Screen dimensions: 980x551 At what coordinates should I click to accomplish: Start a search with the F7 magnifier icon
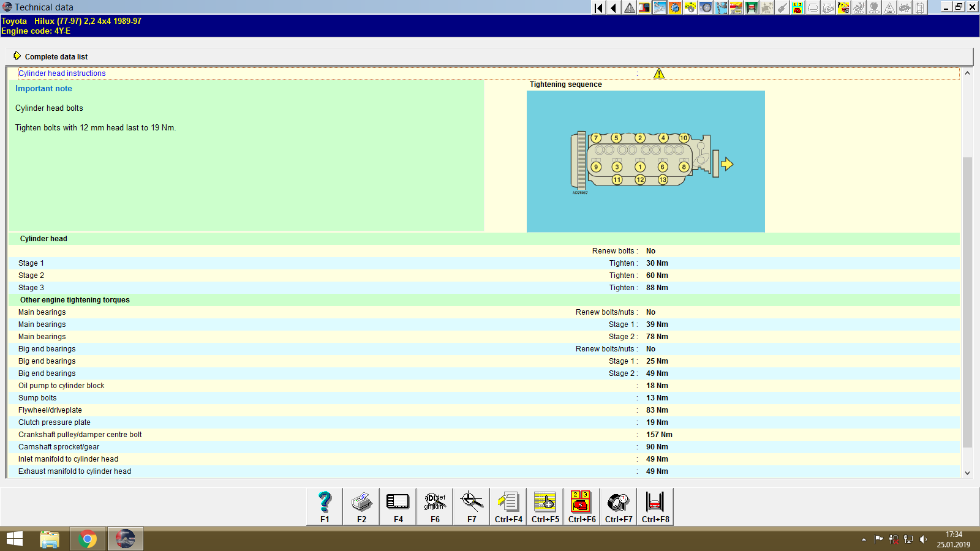pyautogui.click(x=471, y=506)
